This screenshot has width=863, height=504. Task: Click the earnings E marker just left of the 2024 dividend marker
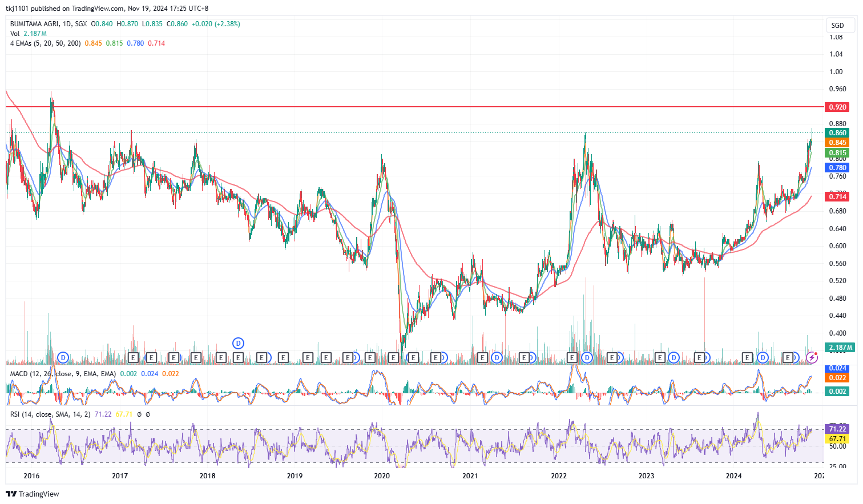(x=747, y=357)
